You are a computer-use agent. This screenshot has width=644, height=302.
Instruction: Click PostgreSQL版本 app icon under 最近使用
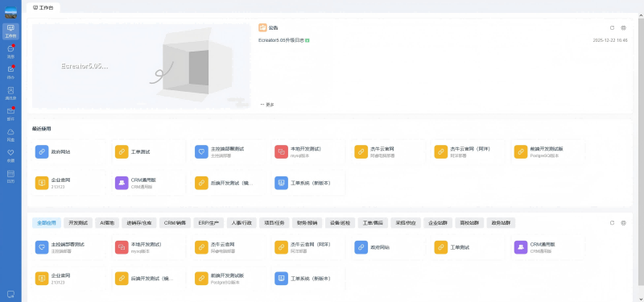[x=521, y=151]
